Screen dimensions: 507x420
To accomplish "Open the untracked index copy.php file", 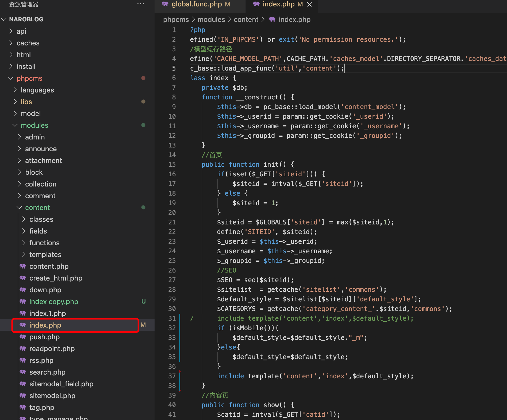I will (x=53, y=302).
